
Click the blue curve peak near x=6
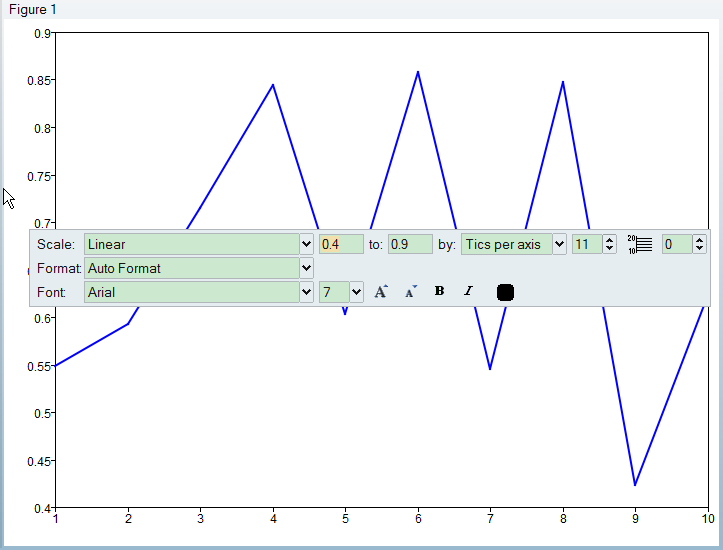(x=418, y=72)
